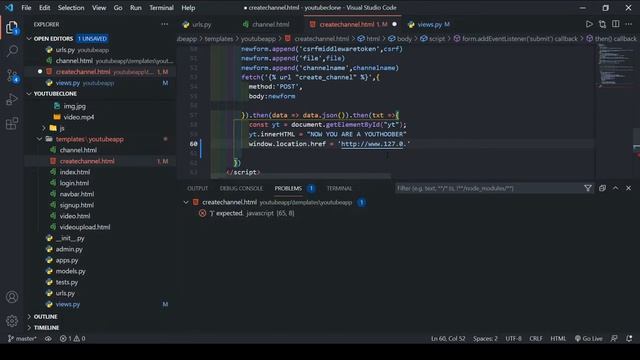640x360 pixels.
Task: Collapse the YOUTUBECLONE folder section
Action: 29,94
